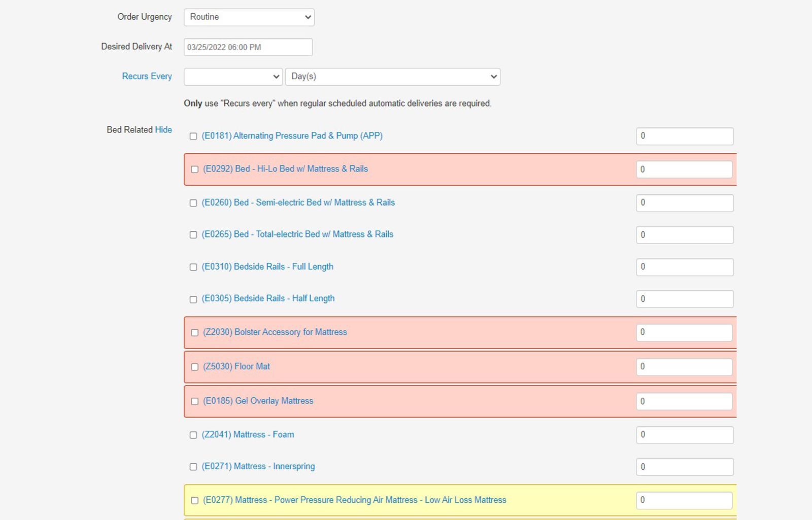This screenshot has height=520, width=812.
Task: Open the Day(s) interval dropdown
Action: pos(392,77)
